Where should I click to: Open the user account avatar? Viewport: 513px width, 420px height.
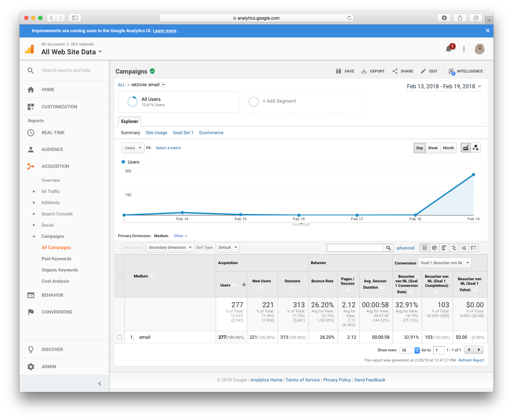479,49
